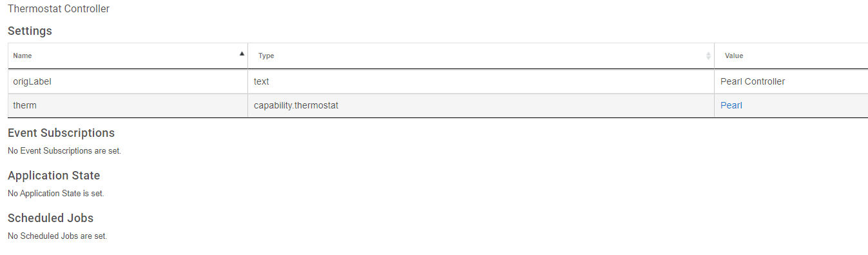Select the origLabel setting name cell
Image resolution: width=868 pixels, height=255 pixels.
(128, 81)
